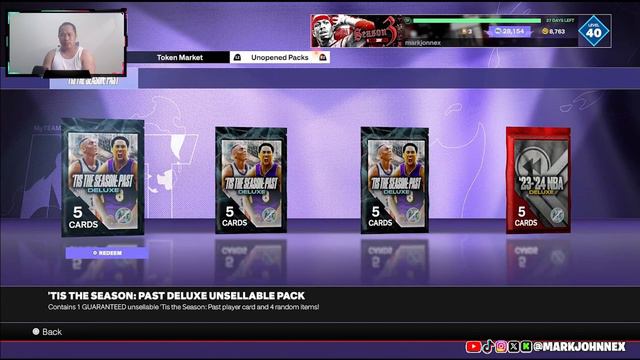640x360 pixels.
Task: Select the third 'Tis the Season Past Deluxe pack
Action: click(395, 180)
